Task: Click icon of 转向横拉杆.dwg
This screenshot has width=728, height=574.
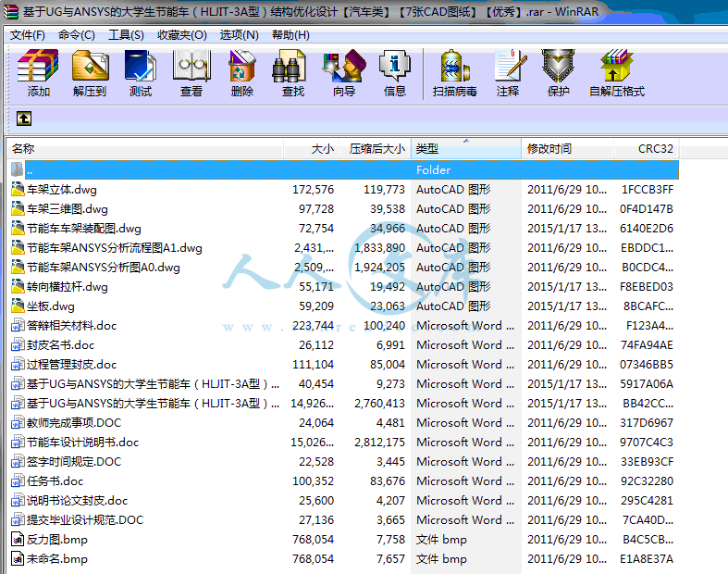Action: (18, 286)
